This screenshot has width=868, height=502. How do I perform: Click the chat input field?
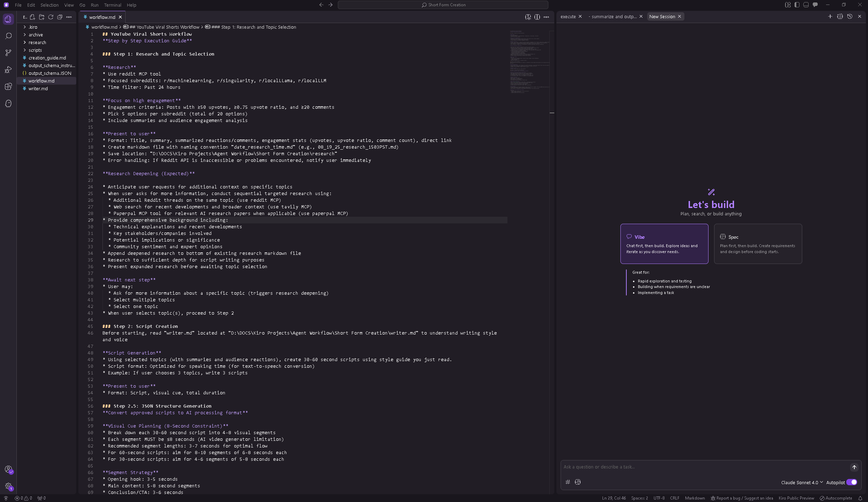pos(703,467)
